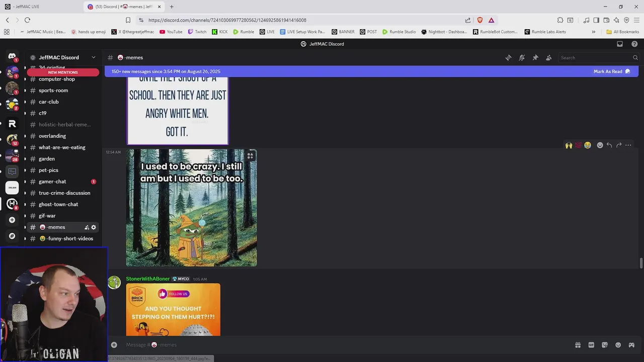This screenshot has width=644, height=362.
Task: Click Mark As Read button
Action: [612, 71]
